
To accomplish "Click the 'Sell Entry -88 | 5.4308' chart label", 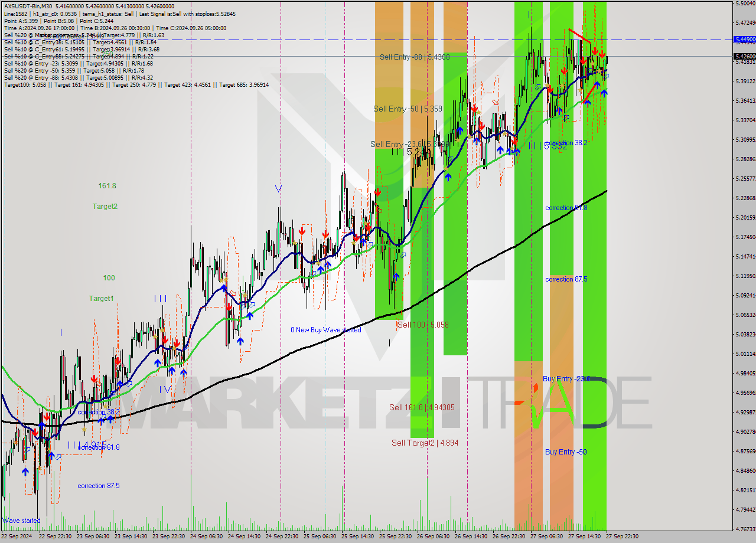I will click(415, 57).
